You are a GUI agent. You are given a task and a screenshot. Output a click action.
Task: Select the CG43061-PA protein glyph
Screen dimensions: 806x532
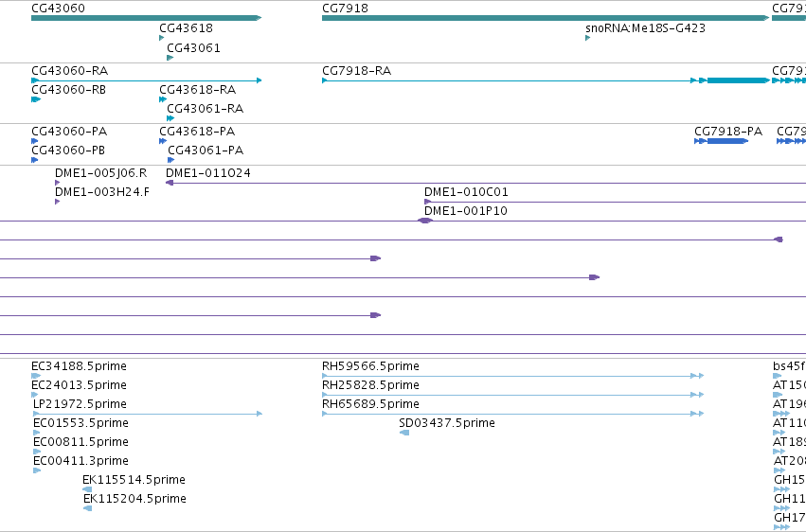pyautogui.click(x=171, y=160)
